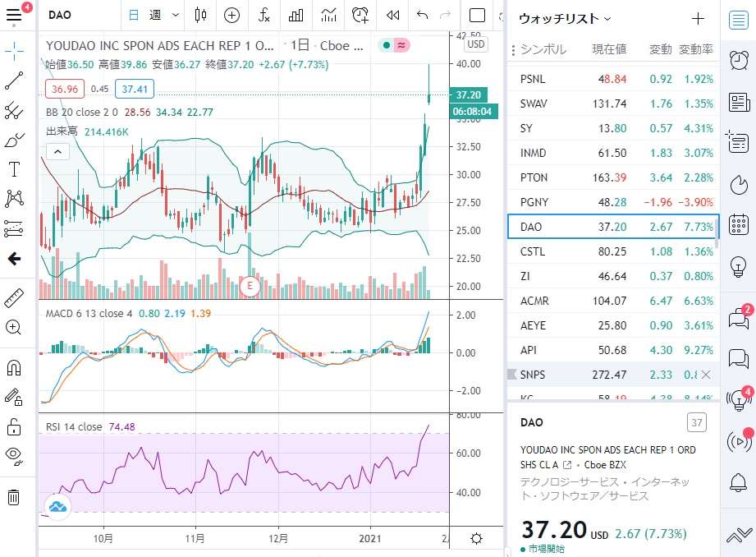Viewport: 756px width, 557px height.
Task: Expand the ウォッチリスト dropdown
Action: pyautogui.click(x=565, y=19)
